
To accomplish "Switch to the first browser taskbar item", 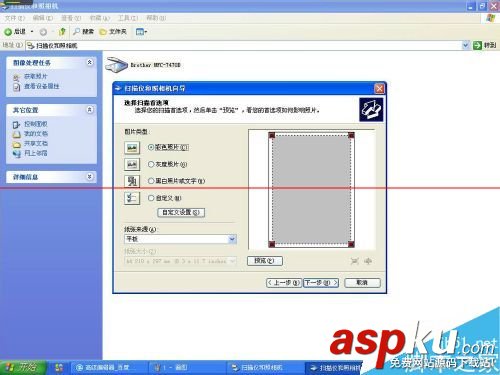I will [x=109, y=368].
